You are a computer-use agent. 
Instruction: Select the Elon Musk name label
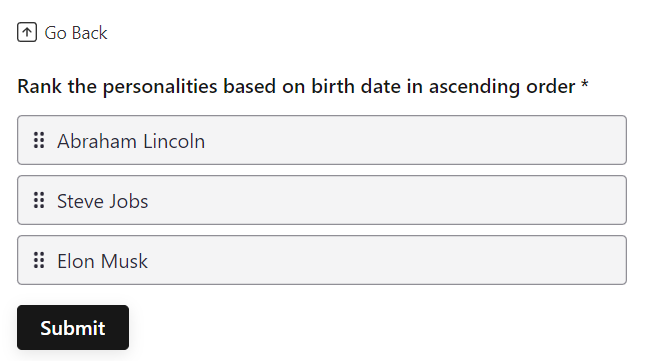pos(102,261)
